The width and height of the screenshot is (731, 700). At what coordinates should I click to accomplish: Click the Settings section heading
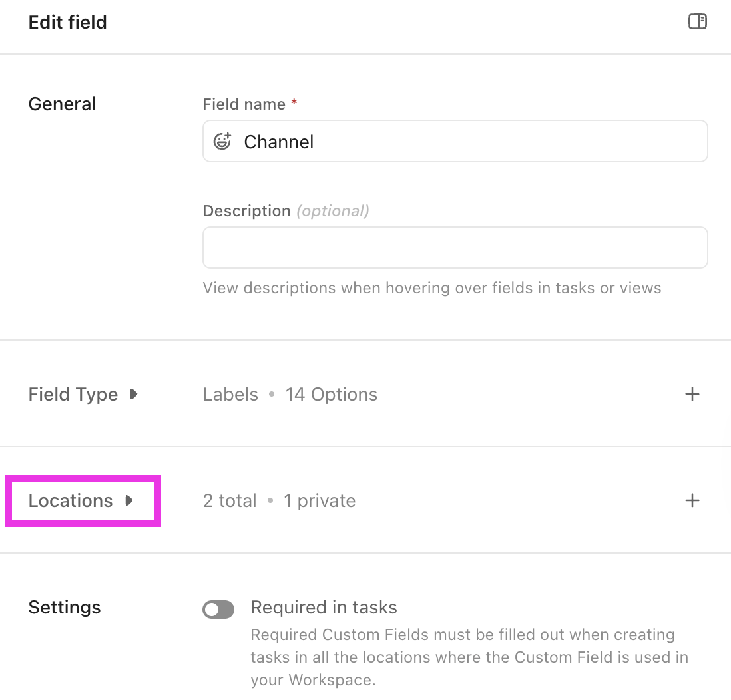click(65, 607)
